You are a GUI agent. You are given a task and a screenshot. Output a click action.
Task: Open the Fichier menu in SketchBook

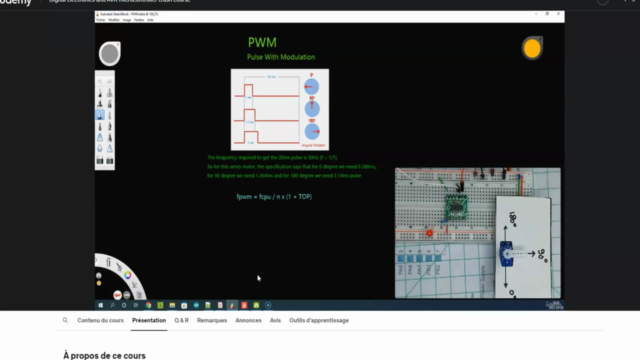100,20
